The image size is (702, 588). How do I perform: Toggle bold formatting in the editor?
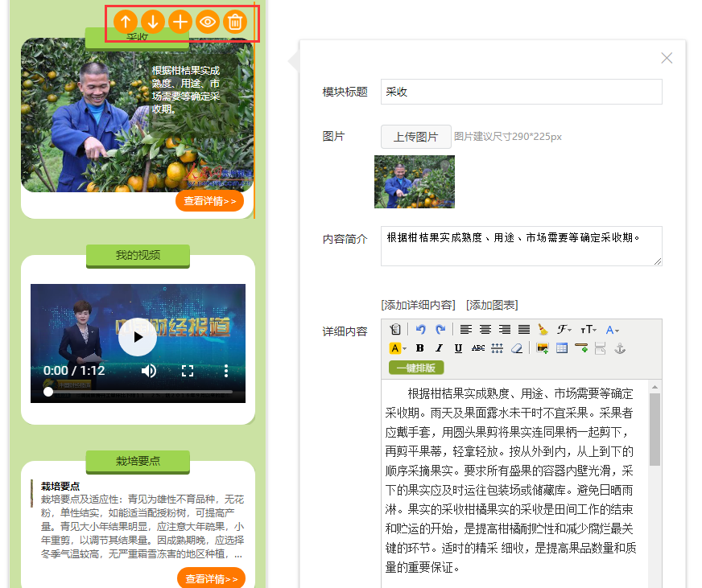click(419, 348)
